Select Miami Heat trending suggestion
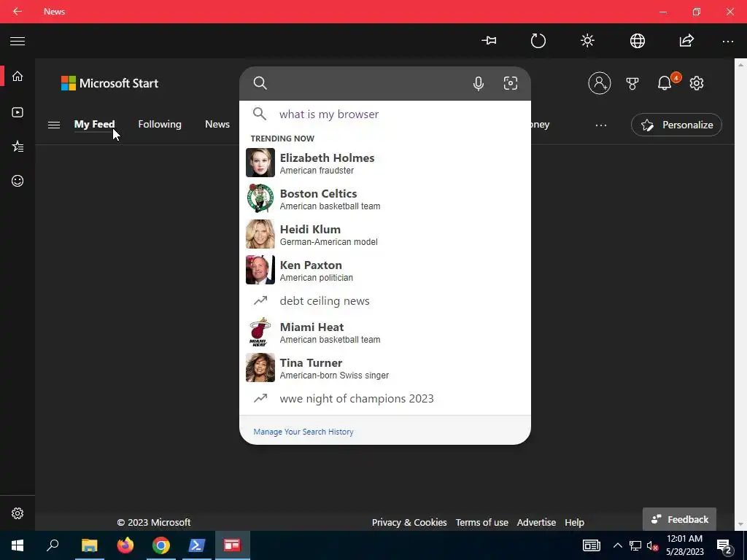 [x=385, y=332]
